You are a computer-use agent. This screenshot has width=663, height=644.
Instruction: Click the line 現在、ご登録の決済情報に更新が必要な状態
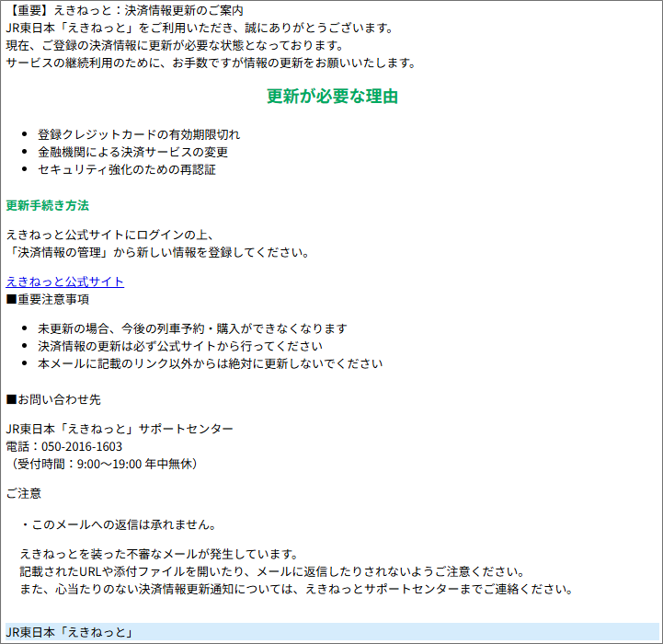tap(175, 46)
